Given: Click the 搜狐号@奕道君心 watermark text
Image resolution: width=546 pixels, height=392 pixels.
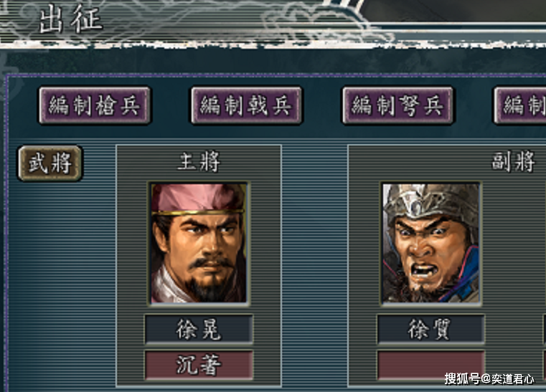Looking at the screenshot, I should pos(489,379).
